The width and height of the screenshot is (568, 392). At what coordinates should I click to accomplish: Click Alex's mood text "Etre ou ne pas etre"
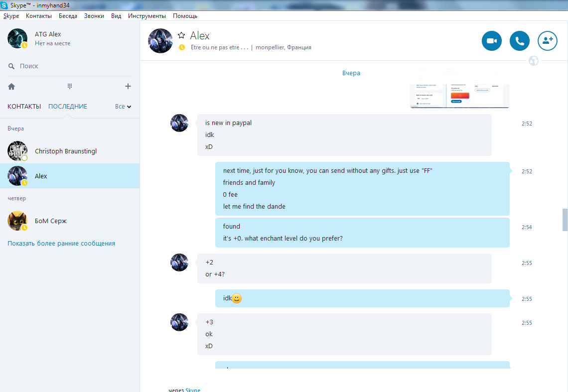pyautogui.click(x=220, y=47)
